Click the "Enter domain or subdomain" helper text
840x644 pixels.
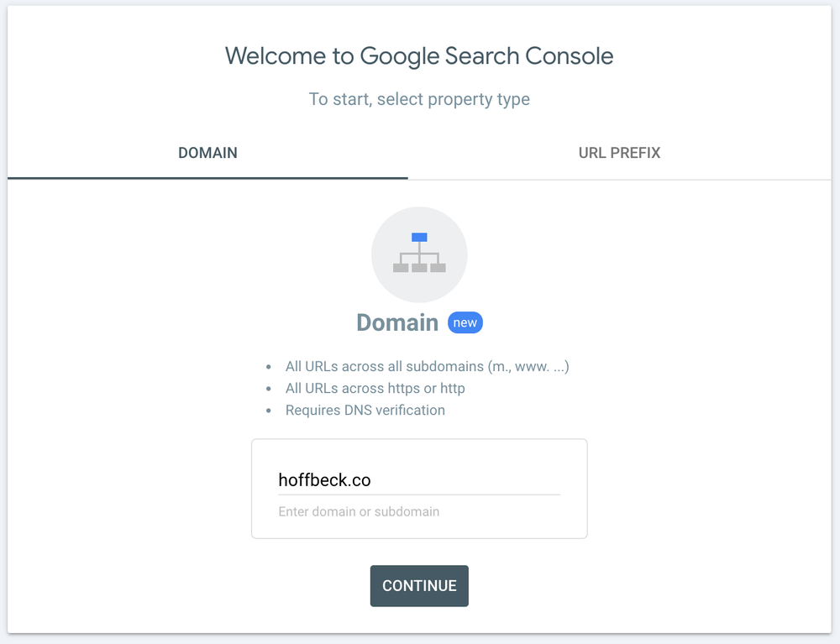[359, 512]
